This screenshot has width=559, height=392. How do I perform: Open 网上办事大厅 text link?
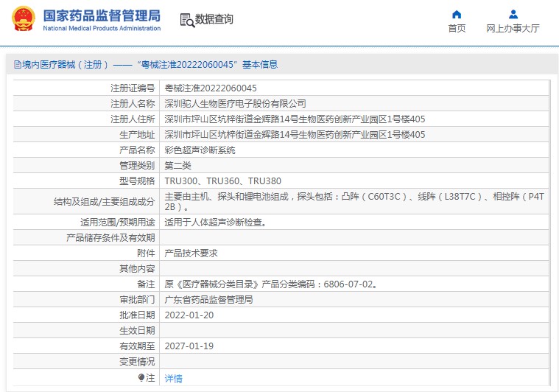point(513,28)
